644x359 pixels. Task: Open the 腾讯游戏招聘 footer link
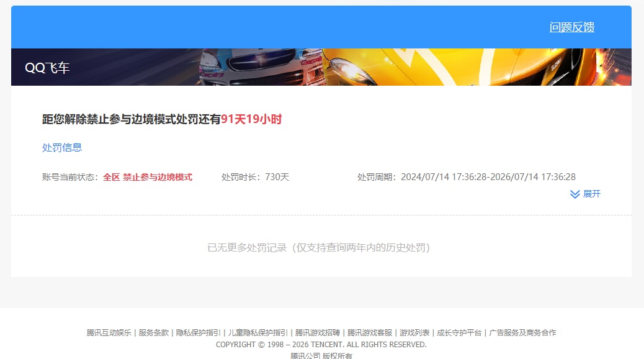318,333
